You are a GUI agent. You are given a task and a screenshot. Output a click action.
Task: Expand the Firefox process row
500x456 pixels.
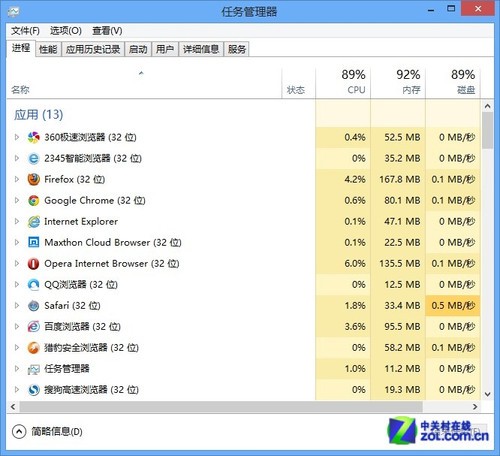click(16, 179)
